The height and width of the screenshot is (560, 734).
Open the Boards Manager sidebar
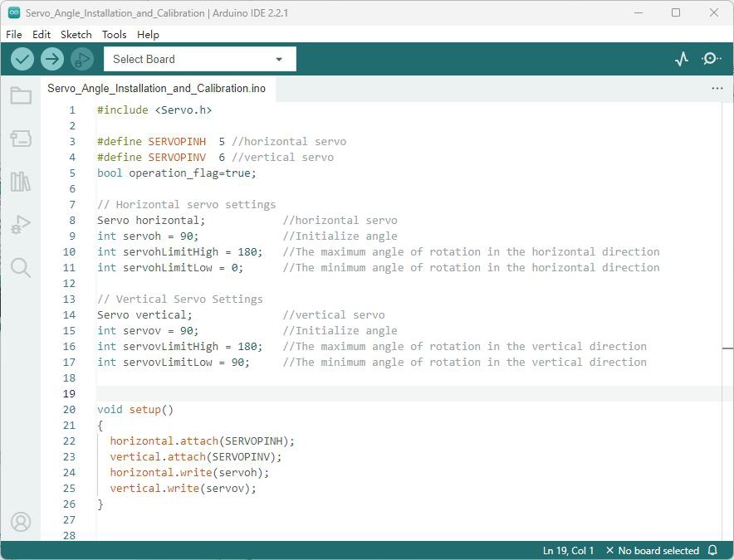(x=21, y=139)
